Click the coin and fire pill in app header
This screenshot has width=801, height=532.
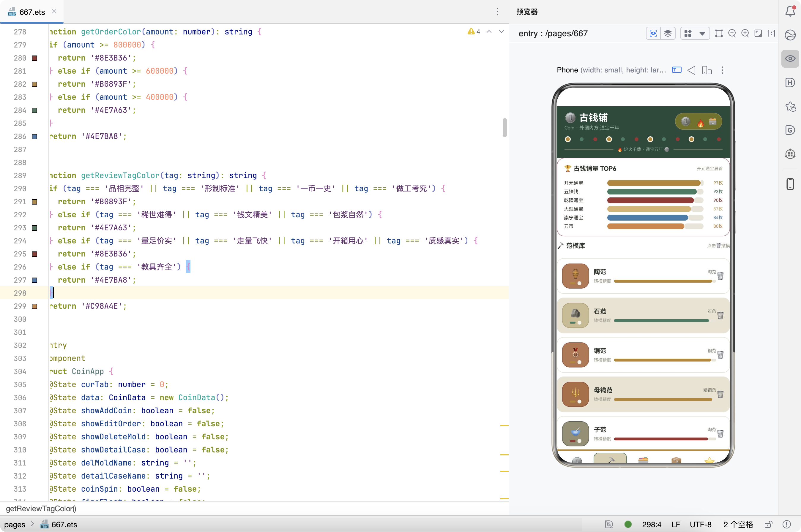pos(698,121)
